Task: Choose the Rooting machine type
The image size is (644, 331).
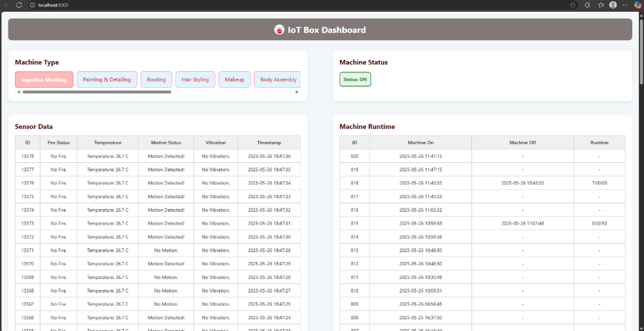Action: coord(156,79)
